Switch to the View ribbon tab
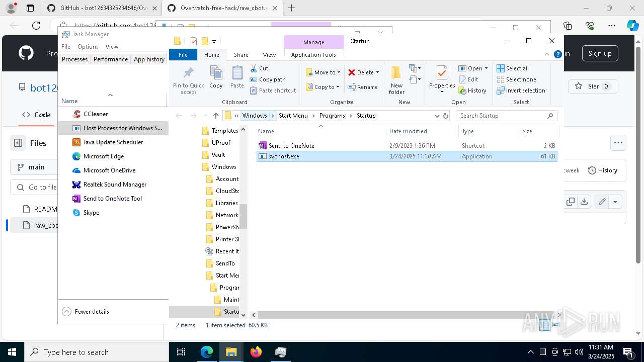Image resolution: width=644 pixels, height=362 pixels. (x=269, y=55)
